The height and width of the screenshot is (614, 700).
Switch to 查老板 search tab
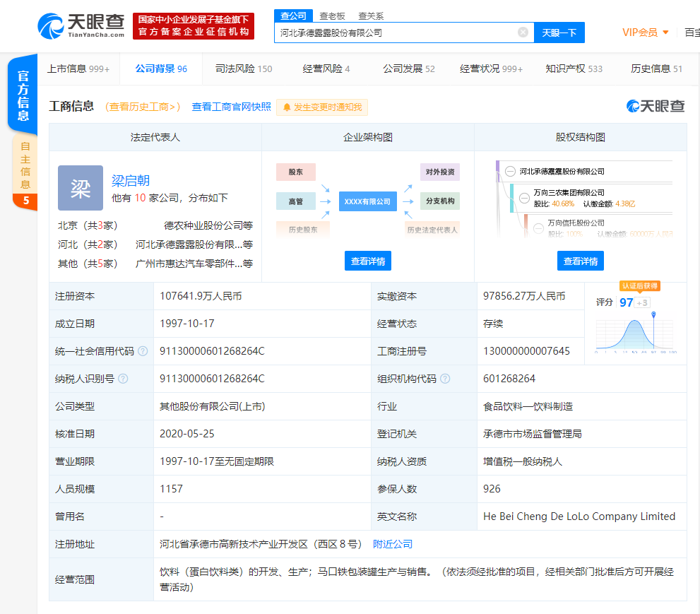point(332,16)
